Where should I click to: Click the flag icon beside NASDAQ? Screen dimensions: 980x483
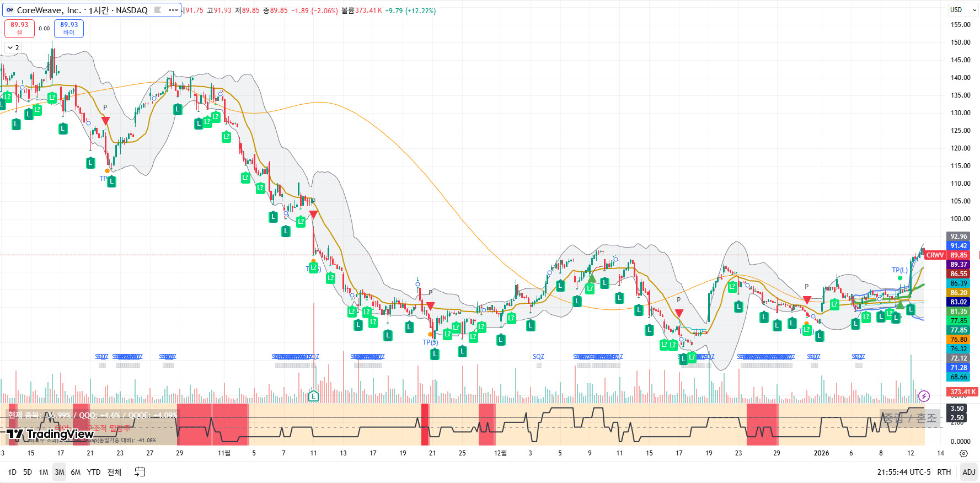[158, 10]
